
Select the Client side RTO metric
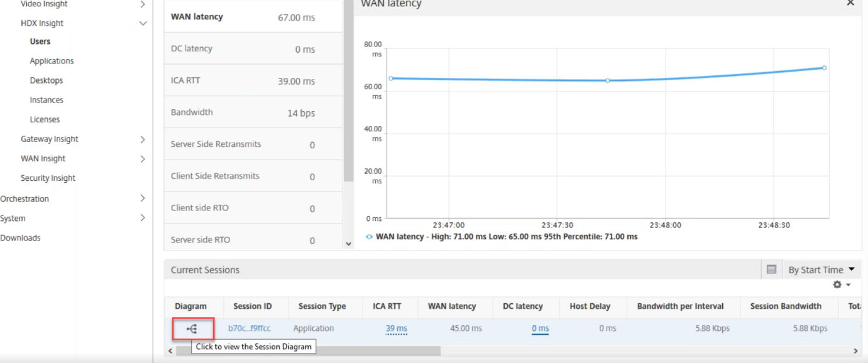coord(253,208)
